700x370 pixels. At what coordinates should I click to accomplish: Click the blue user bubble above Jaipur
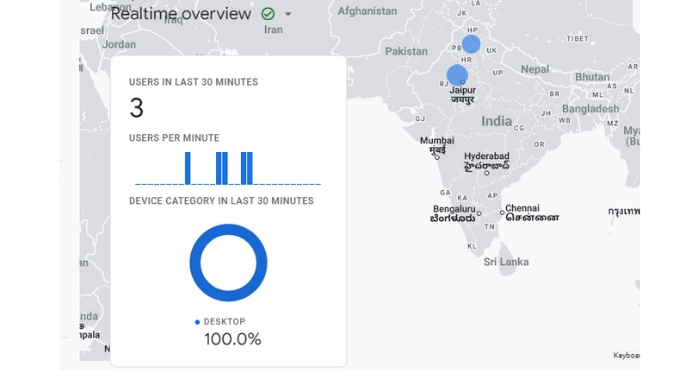tap(457, 75)
